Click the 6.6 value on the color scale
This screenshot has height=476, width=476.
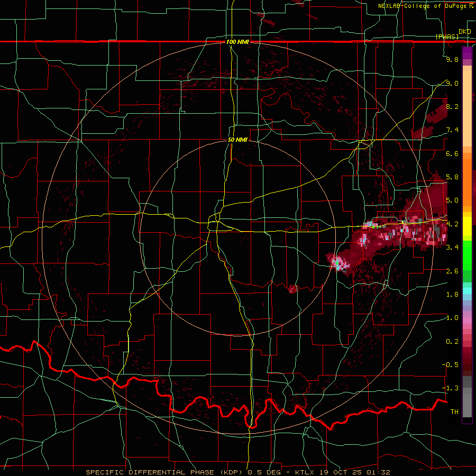point(452,153)
